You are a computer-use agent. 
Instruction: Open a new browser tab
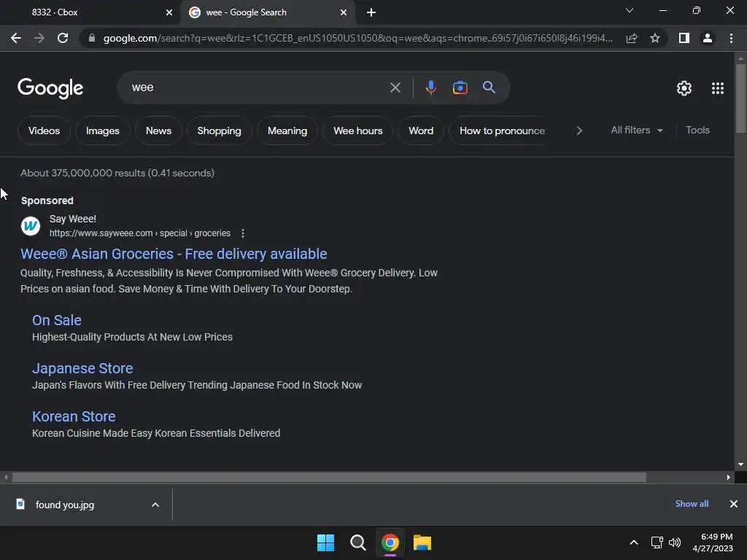[x=371, y=12]
